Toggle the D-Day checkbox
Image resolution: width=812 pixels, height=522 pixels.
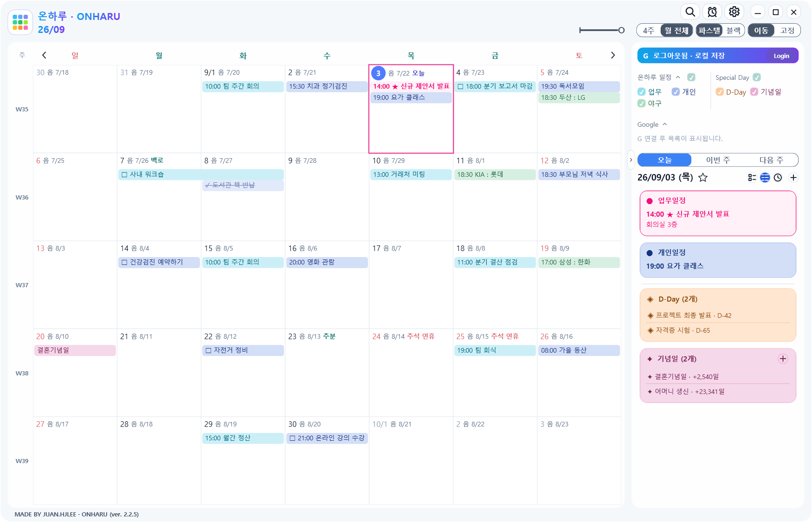tap(720, 92)
